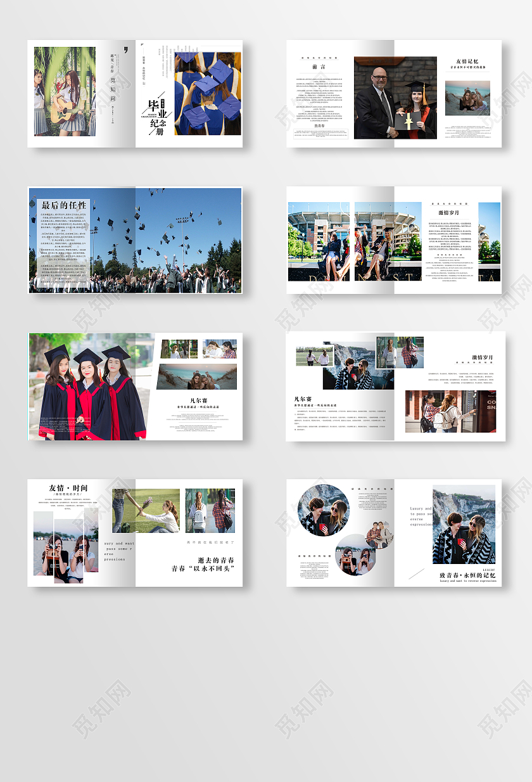
Task: Open the photo of man with graduate
Action: coord(395,98)
